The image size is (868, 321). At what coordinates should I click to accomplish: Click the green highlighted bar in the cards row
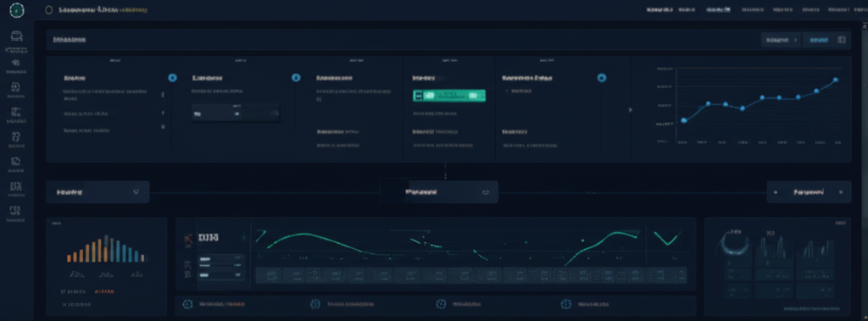[449, 95]
